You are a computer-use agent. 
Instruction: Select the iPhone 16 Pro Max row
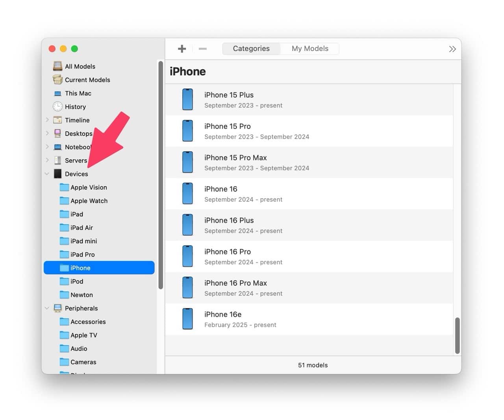tap(309, 288)
